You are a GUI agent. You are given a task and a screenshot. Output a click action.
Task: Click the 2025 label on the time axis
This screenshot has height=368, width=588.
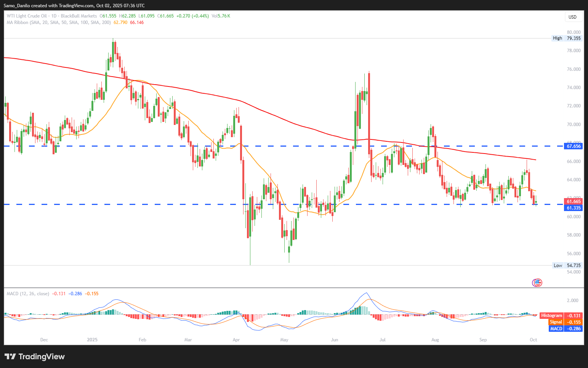pyautogui.click(x=92, y=340)
